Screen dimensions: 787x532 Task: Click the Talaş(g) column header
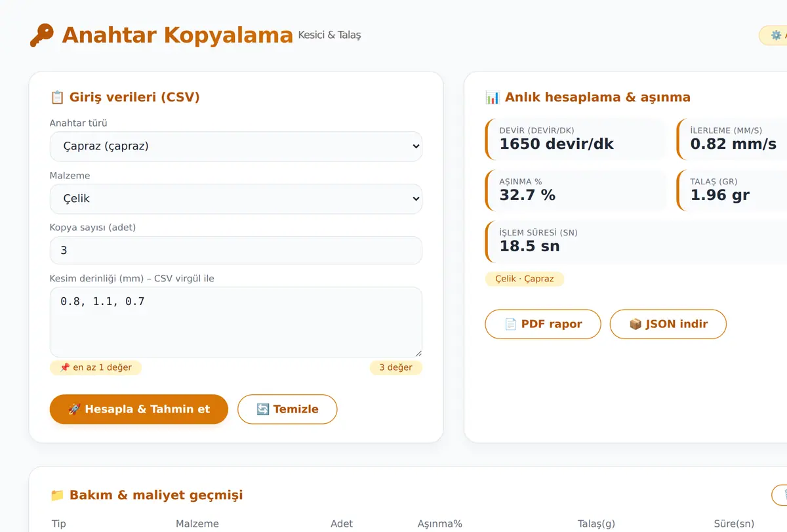point(596,524)
